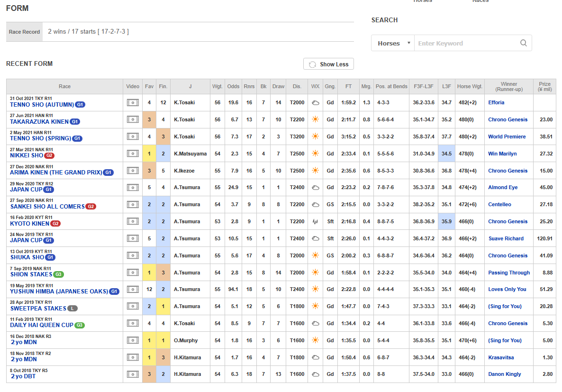Open TENNO SHO (AUTUMN) race link
Viewport: 562px width, 392px height.
42,105
